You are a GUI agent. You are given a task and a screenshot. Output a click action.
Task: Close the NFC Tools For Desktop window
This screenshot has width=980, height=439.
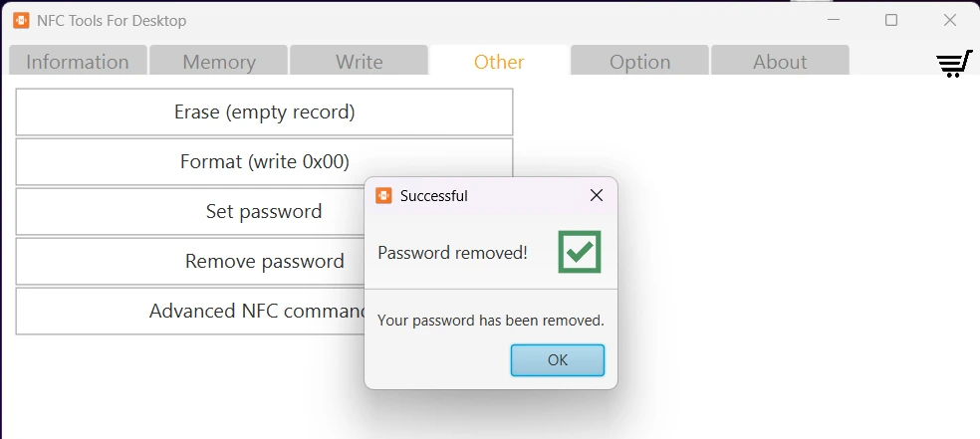point(950,20)
